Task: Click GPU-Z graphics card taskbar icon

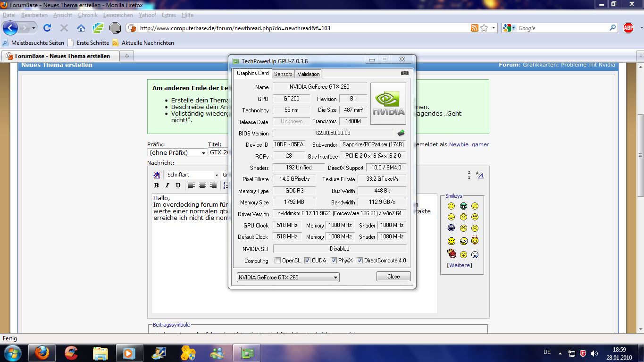Action: 247,353
